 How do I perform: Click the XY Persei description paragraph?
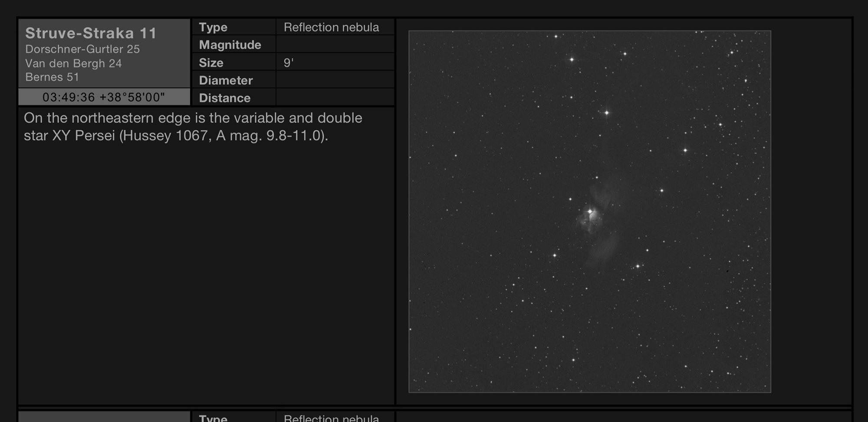(193, 127)
